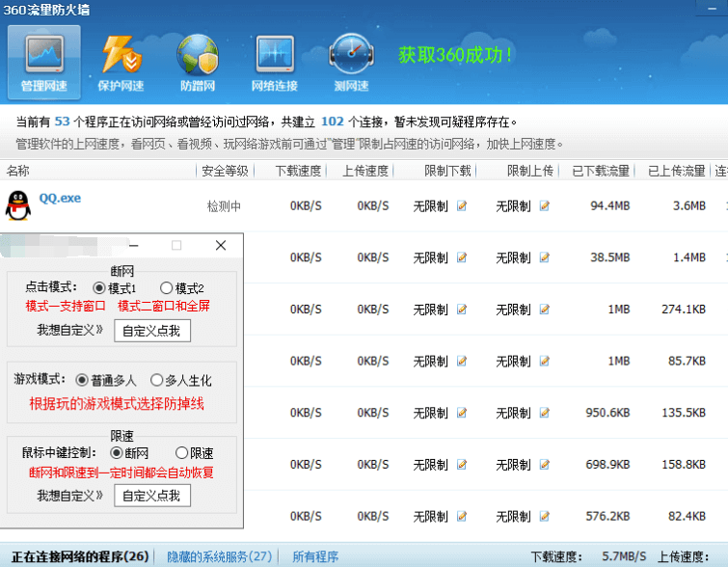Switch to 所有程序 tab

coord(315,556)
